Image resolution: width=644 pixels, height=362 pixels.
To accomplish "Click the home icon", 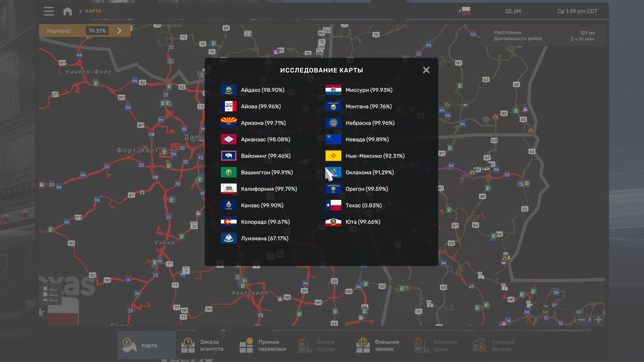I will [x=67, y=11].
